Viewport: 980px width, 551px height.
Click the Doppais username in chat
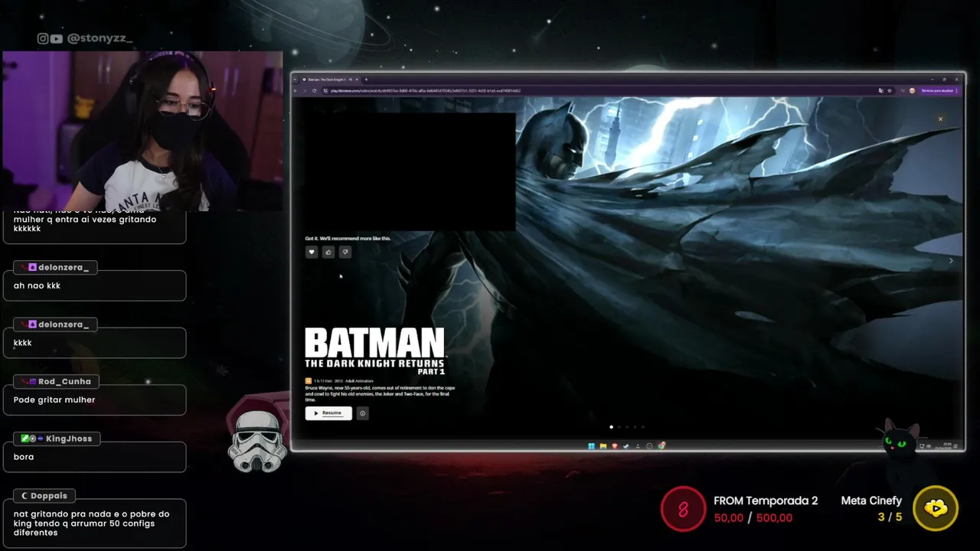tap(49, 496)
